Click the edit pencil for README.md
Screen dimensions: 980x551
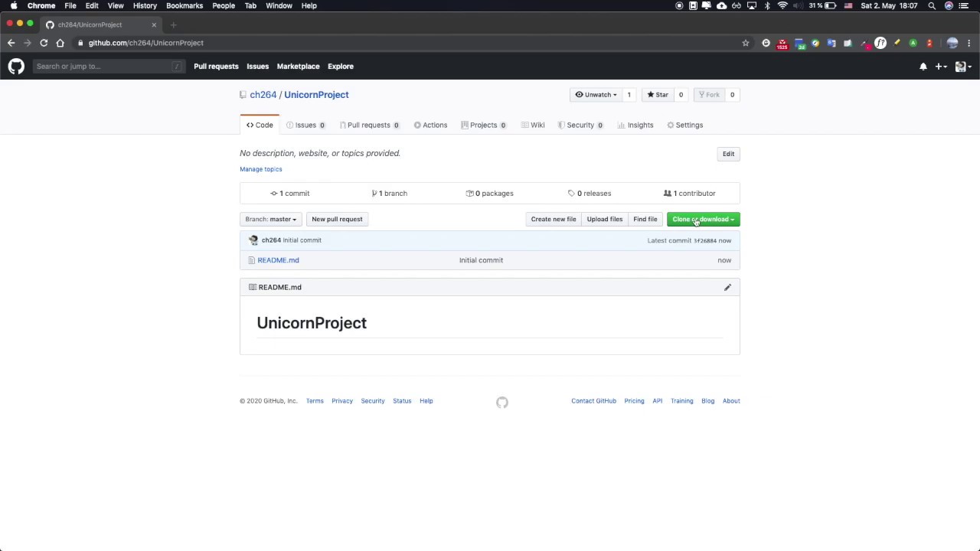tap(727, 287)
